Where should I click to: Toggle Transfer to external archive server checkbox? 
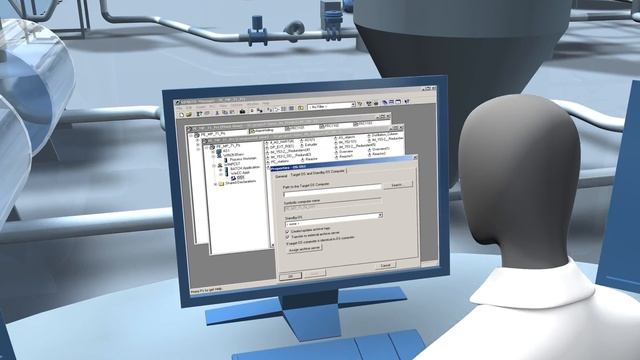tap(287, 237)
